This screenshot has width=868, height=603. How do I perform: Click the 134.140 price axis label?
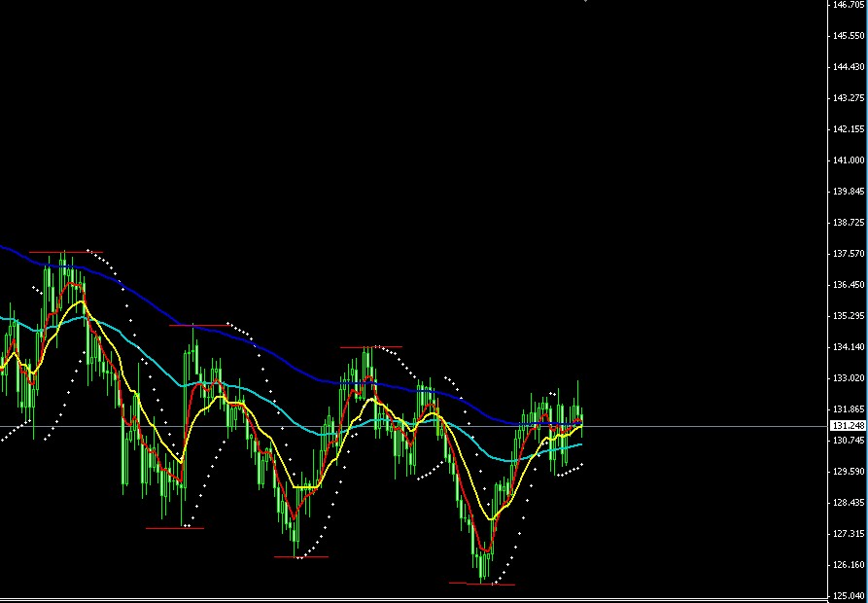[x=849, y=346]
